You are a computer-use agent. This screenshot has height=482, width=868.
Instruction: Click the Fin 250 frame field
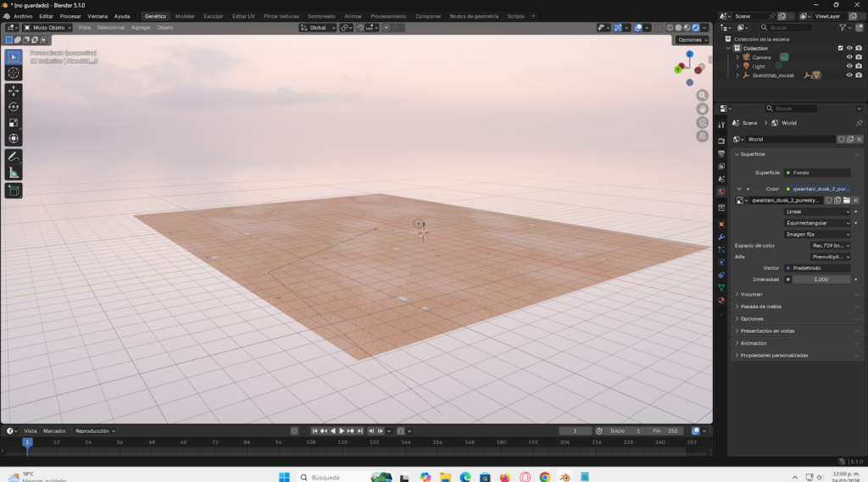(666, 431)
